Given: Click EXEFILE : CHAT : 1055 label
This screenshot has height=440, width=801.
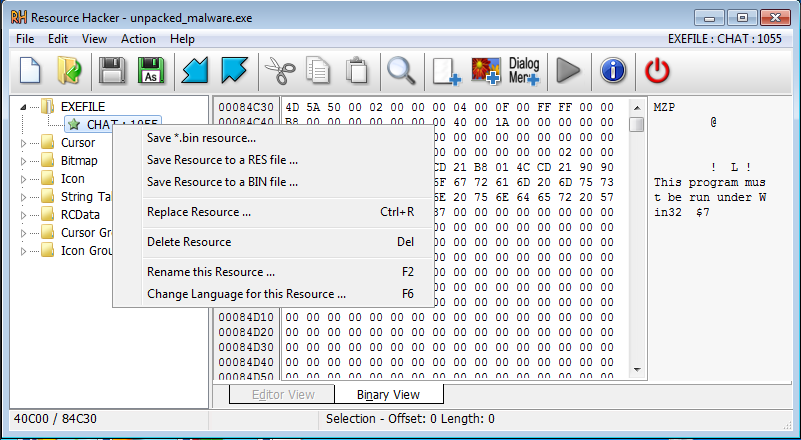Looking at the screenshot, I should (x=725, y=39).
